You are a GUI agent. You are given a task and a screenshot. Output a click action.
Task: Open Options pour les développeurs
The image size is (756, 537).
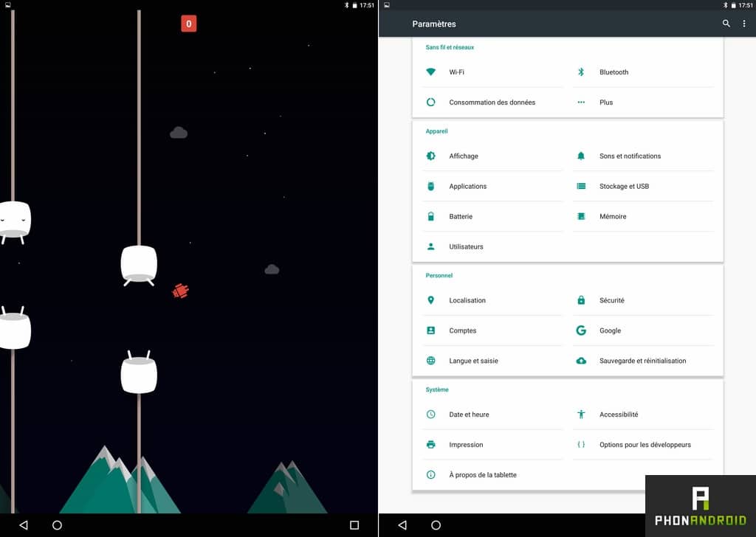643,445
